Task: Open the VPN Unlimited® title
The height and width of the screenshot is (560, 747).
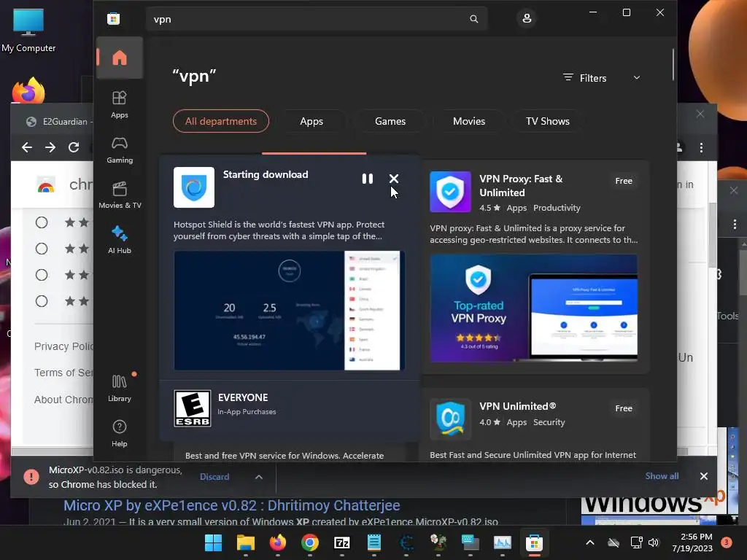Action: (517, 406)
